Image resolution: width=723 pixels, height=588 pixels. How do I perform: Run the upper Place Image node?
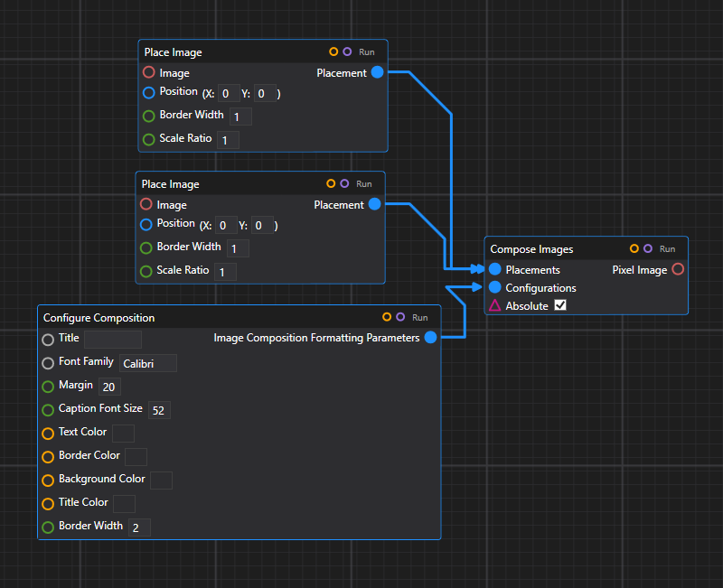click(367, 52)
